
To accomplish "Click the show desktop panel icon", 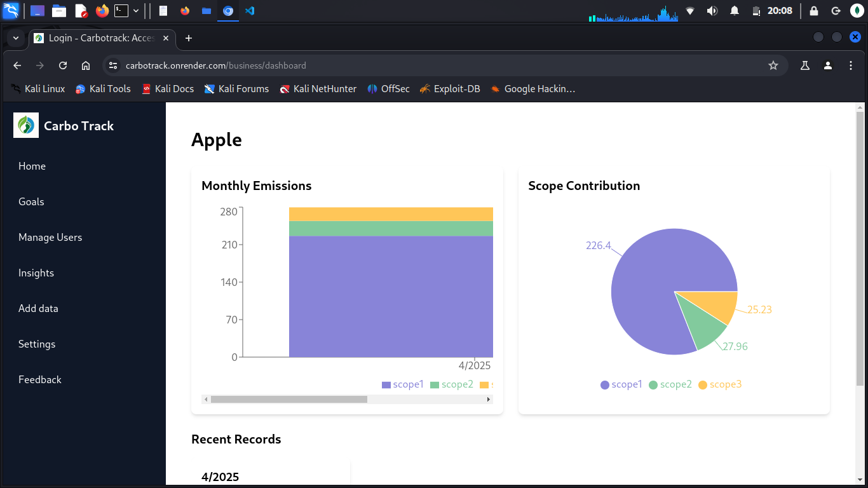I will tap(37, 11).
